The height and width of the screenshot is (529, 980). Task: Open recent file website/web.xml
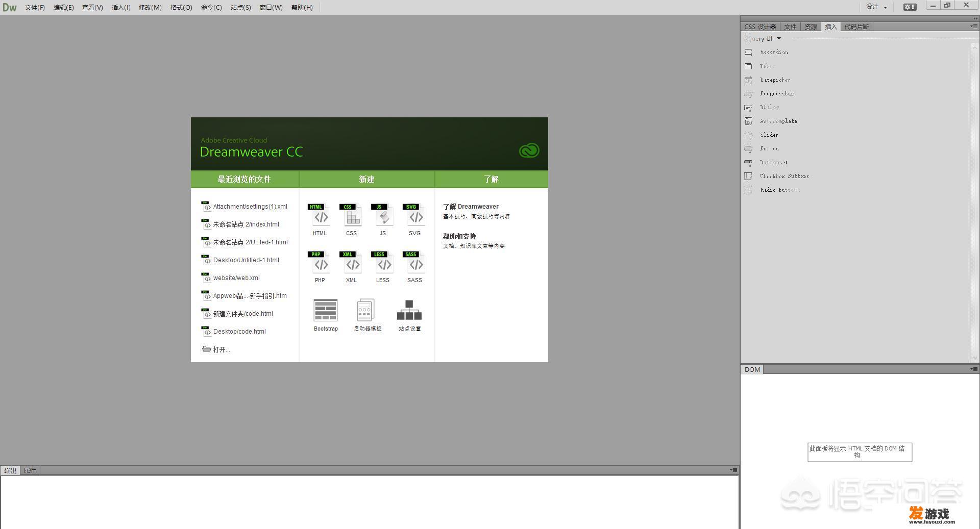tap(231, 278)
